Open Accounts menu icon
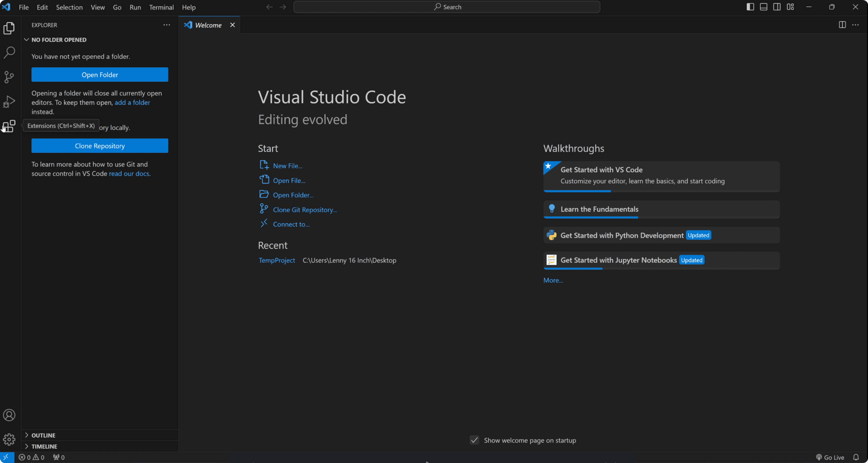This screenshot has height=463, width=868. [x=9, y=415]
